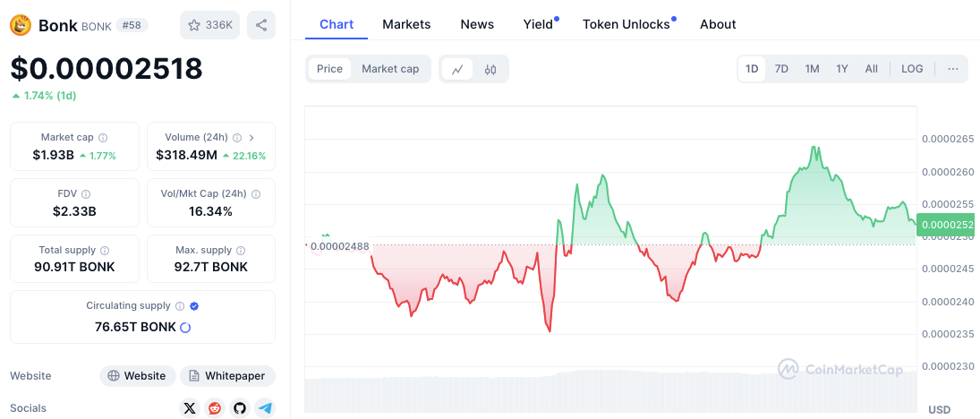Click the volume bars area below chart
Viewport: 980px width, 419px height.
point(610,391)
